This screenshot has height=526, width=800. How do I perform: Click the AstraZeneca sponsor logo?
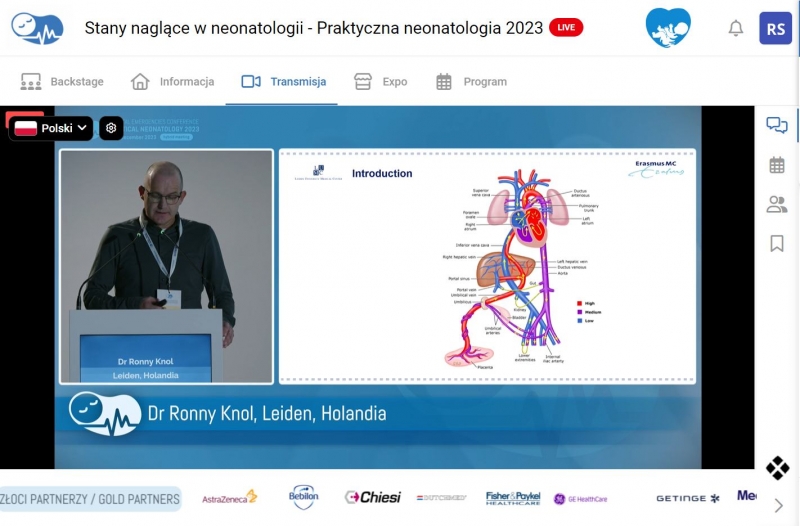[229, 497]
